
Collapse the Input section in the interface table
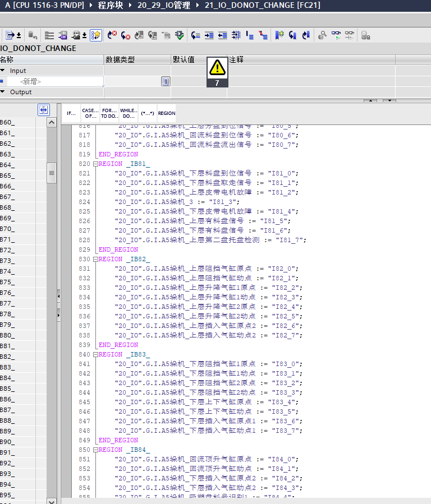3,71
